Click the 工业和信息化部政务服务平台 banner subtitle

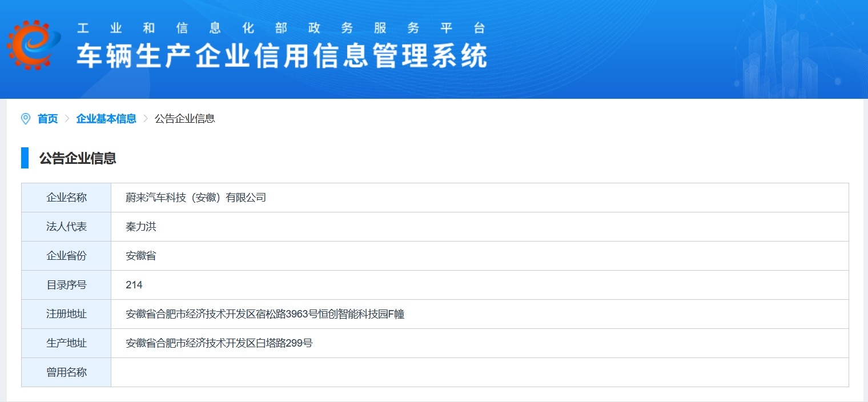pyautogui.click(x=281, y=28)
